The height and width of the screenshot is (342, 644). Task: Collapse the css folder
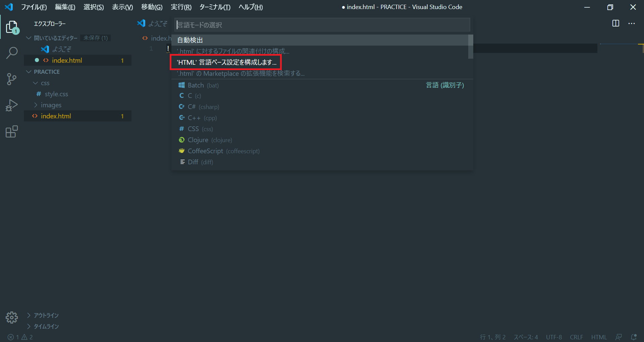tap(36, 83)
